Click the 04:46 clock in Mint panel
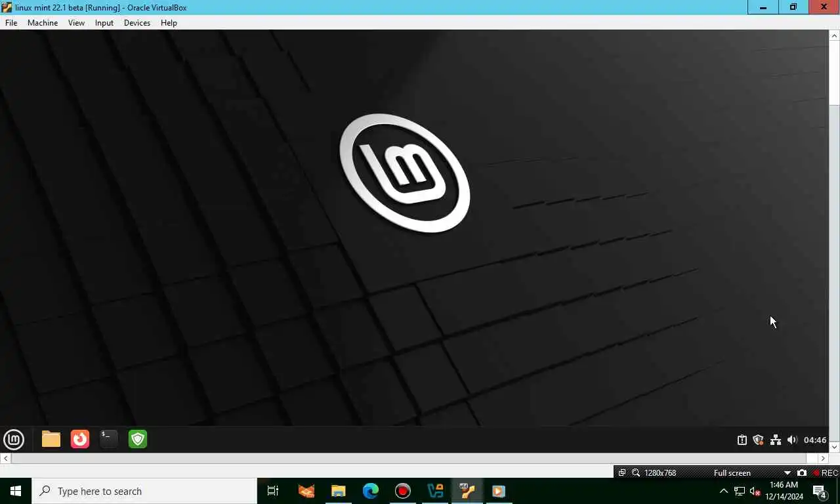This screenshot has width=840, height=504. [x=815, y=440]
